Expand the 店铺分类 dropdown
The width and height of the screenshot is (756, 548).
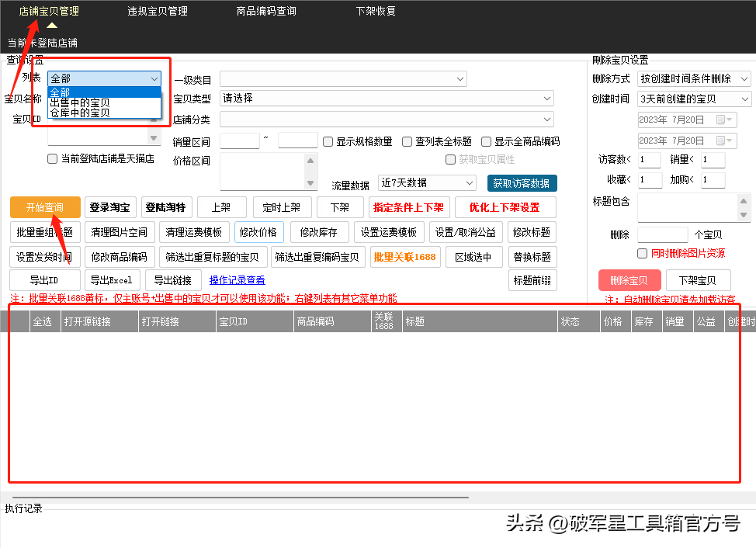[x=387, y=119]
